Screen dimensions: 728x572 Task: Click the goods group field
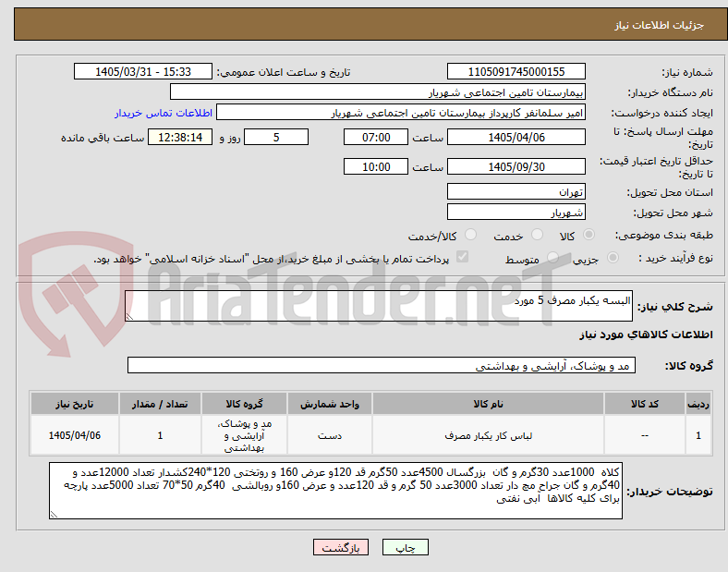point(382,365)
